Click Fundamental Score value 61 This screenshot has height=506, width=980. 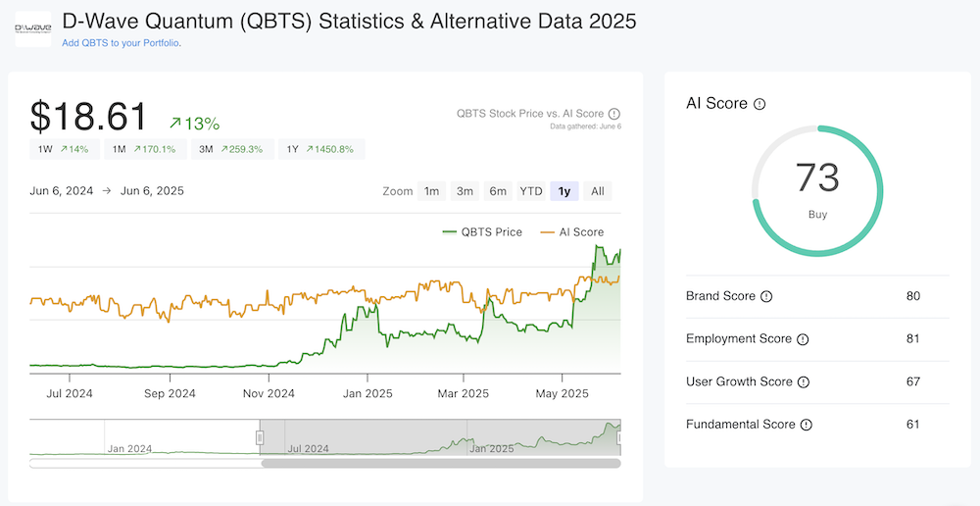[913, 425]
